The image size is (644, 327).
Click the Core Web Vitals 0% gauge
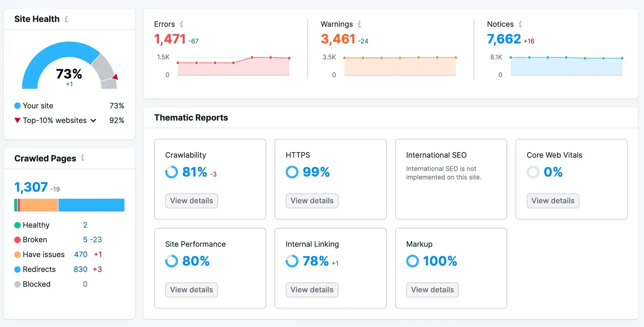pyautogui.click(x=533, y=172)
